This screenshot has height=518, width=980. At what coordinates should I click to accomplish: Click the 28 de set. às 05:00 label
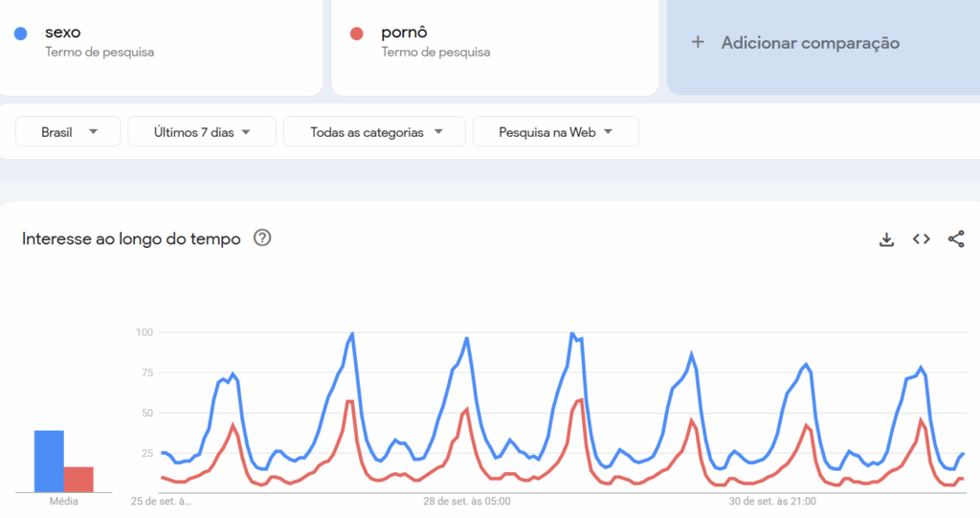[466, 501]
